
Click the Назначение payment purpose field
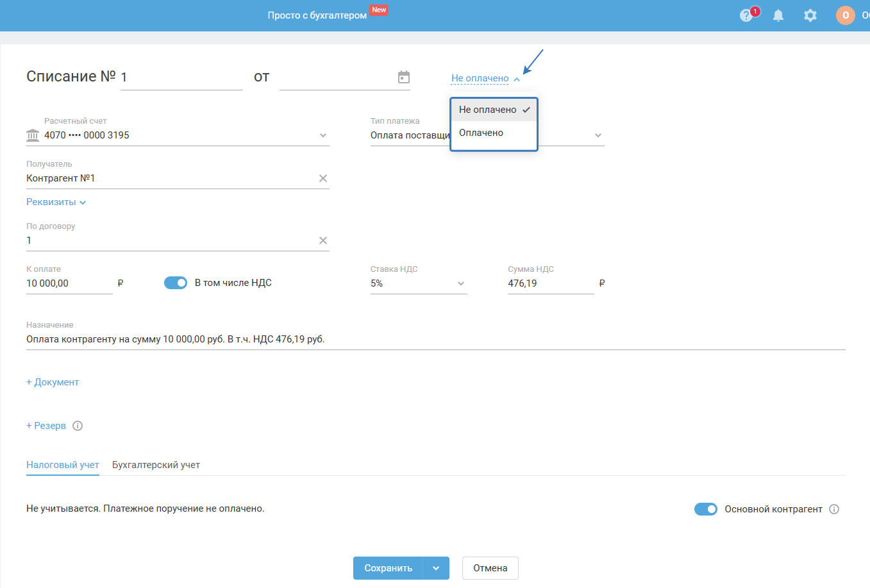pos(436,340)
